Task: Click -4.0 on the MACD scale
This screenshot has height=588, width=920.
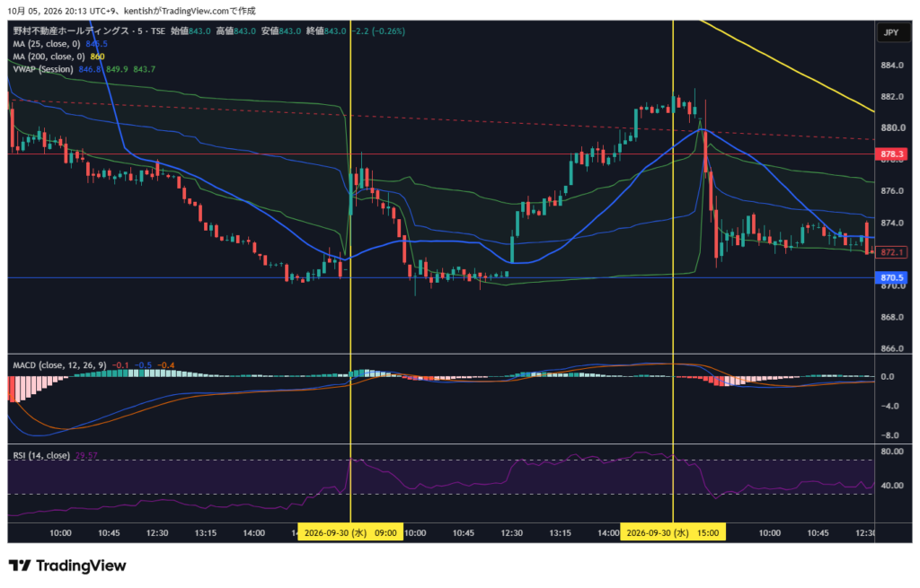Action: point(889,407)
